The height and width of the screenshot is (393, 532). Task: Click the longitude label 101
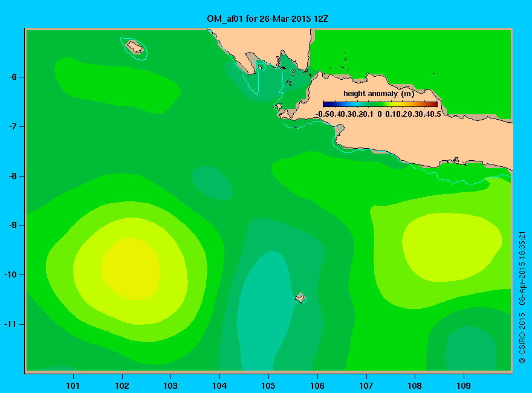[73, 386]
